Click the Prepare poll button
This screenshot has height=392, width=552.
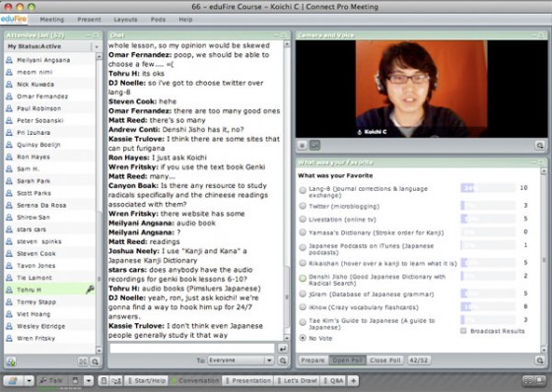[312, 359]
